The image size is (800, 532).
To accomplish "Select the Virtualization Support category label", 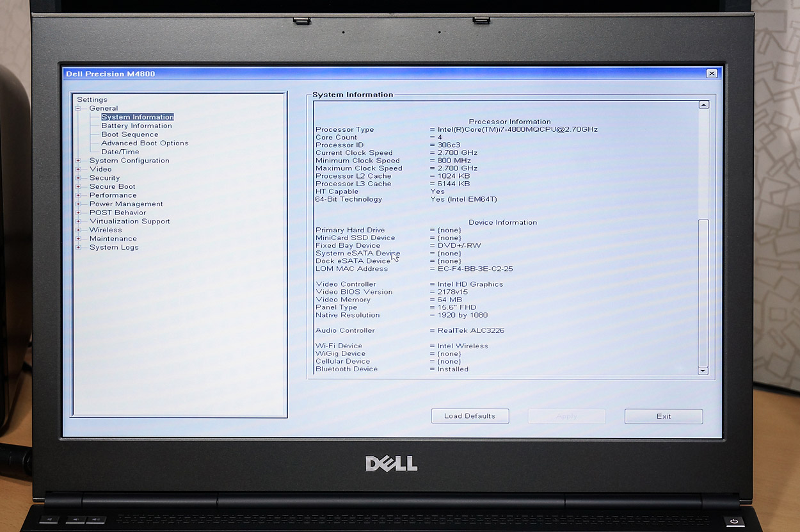I will tap(130, 222).
